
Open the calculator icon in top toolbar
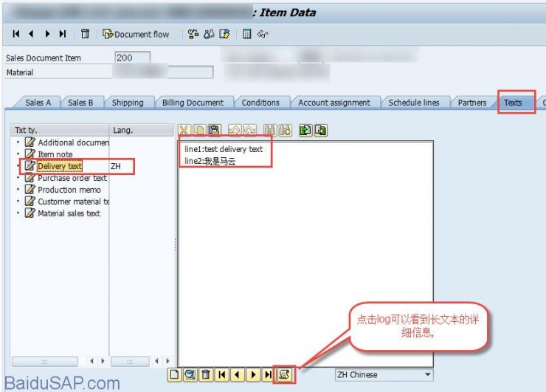pos(247,34)
